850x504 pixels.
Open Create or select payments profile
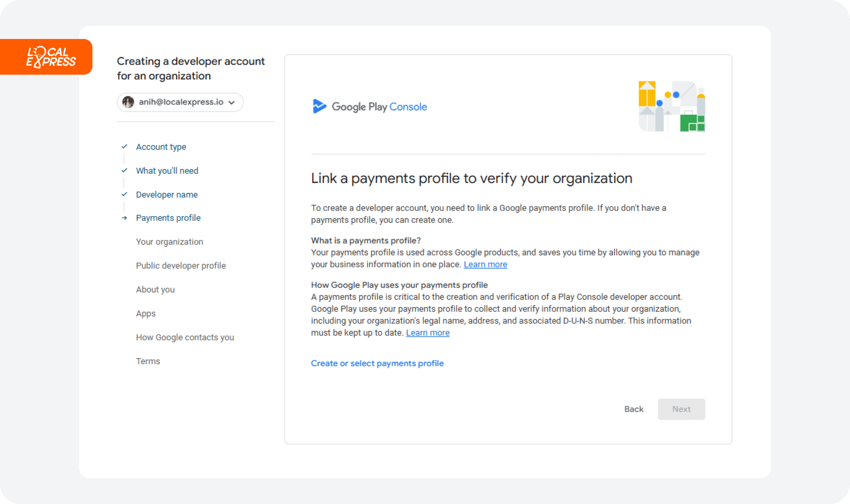[377, 363]
